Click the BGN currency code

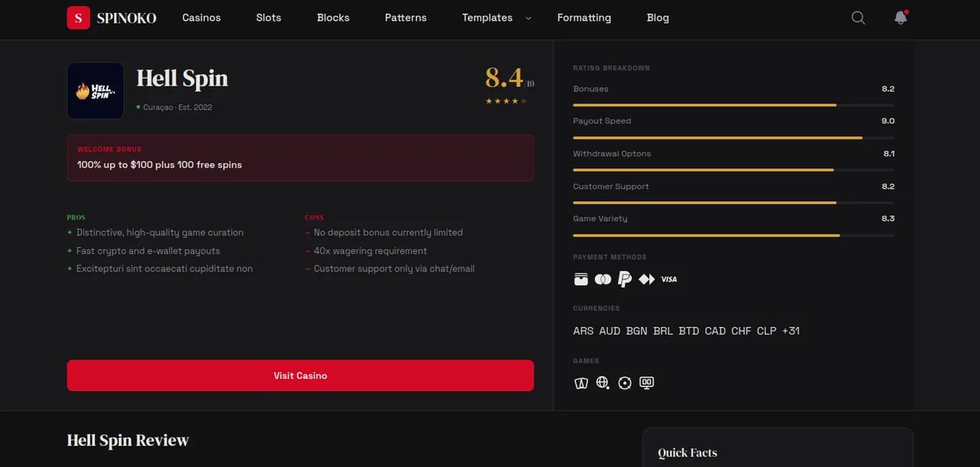636,331
